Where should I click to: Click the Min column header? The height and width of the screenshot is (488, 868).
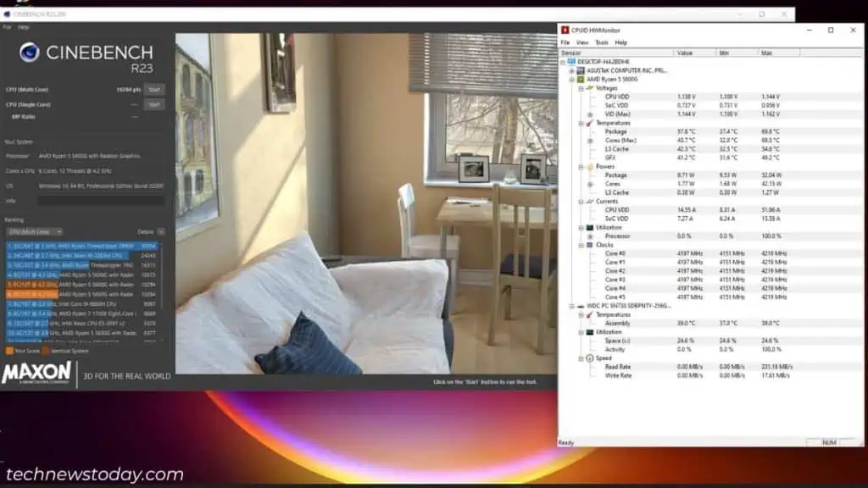coord(737,53)
